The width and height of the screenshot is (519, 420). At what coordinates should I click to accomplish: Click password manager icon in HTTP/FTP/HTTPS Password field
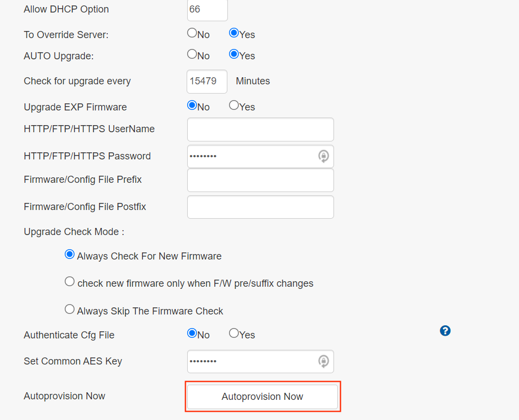tap(323, 157)
